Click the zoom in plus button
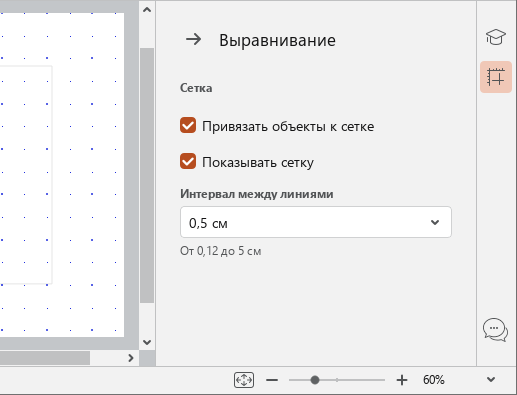The height and width of the screenshot is (395, 517). (x=402, y=380)
